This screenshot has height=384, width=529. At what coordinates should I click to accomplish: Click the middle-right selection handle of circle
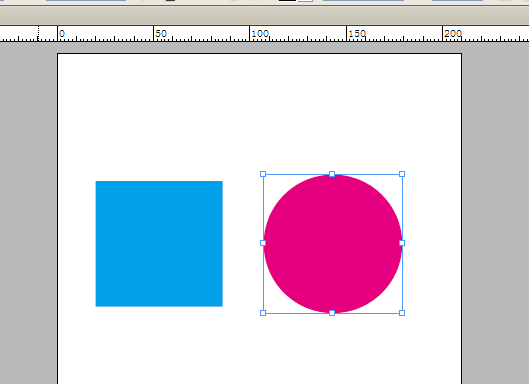(402, 243)
